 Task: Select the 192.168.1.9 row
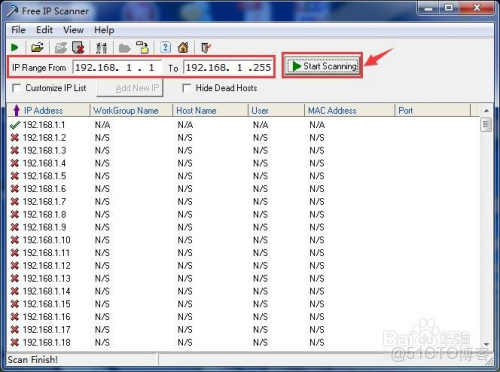point(243,227)
